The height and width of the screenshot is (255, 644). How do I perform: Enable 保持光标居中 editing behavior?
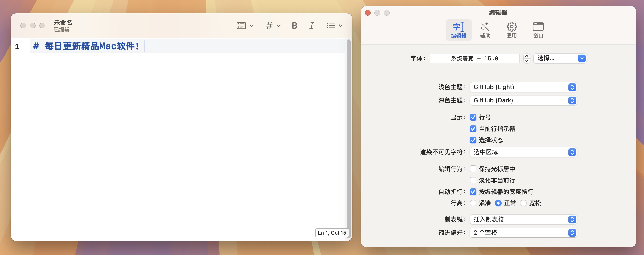[473, 169]
